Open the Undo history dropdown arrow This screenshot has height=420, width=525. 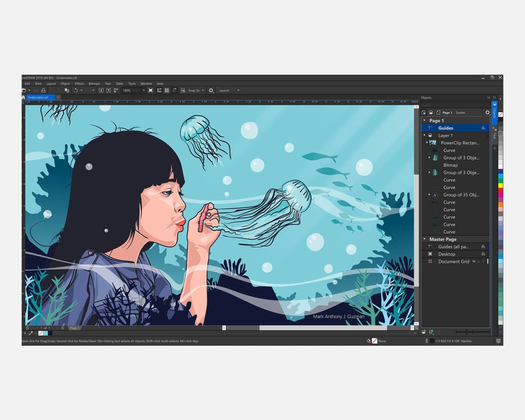coord(81,90)
